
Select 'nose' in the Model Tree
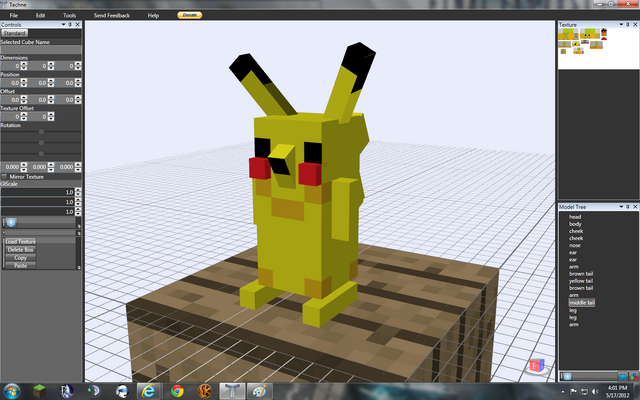[x=575, y=245]
